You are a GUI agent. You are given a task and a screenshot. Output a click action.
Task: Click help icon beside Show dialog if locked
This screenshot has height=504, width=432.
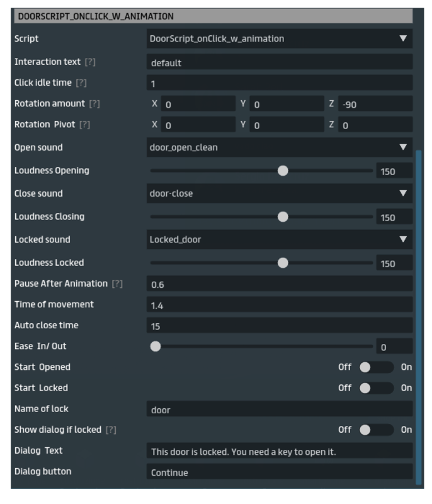point(111,430)
